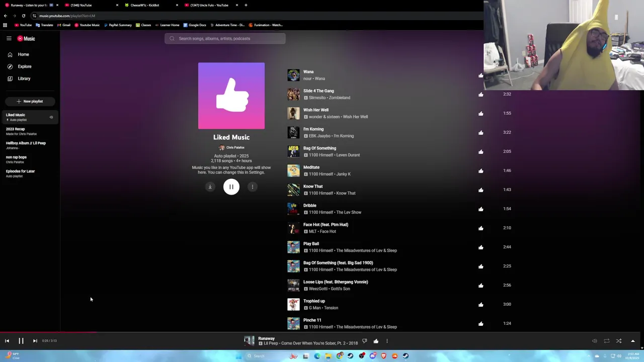Screen dimensions: 644x362
Task: Download the Liked Music playlist
Action: pos(210,187)
